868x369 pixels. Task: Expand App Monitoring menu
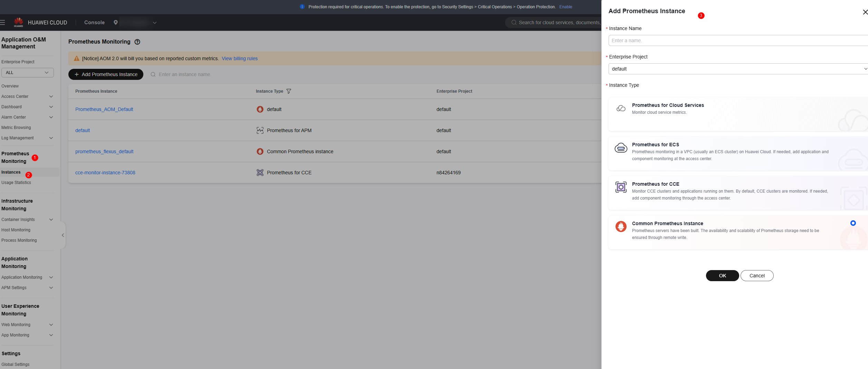click(x=51, y=335)
